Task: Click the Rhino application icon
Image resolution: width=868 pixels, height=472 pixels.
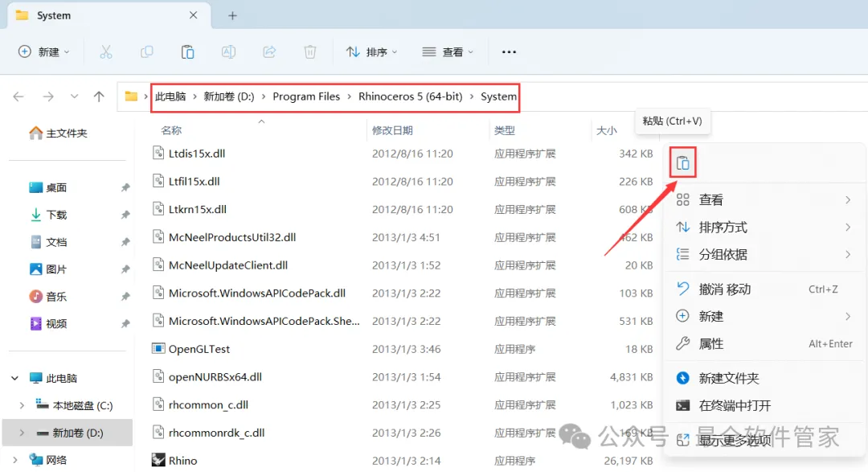Action: point(158,460)
